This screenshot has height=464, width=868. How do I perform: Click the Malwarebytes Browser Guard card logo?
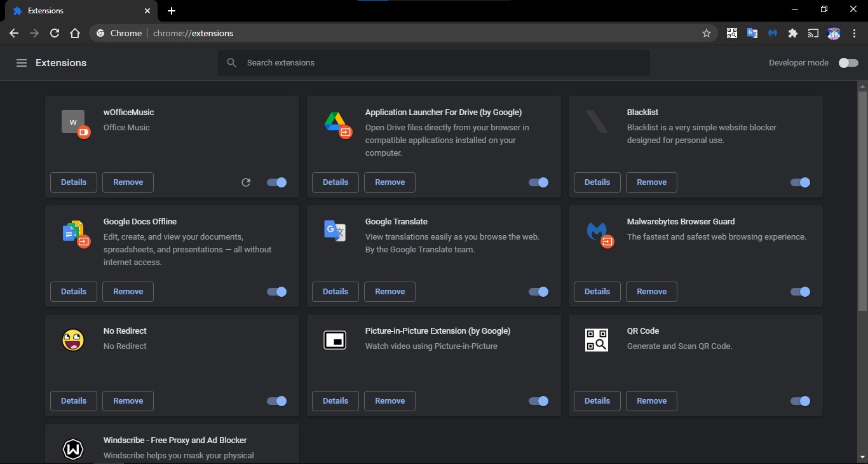point(599,233)
